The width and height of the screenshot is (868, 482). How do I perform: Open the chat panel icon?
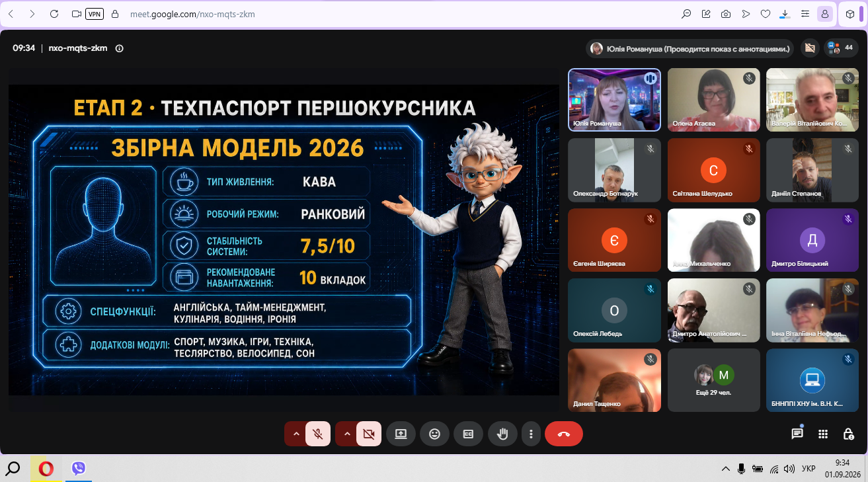pos(797,434)
